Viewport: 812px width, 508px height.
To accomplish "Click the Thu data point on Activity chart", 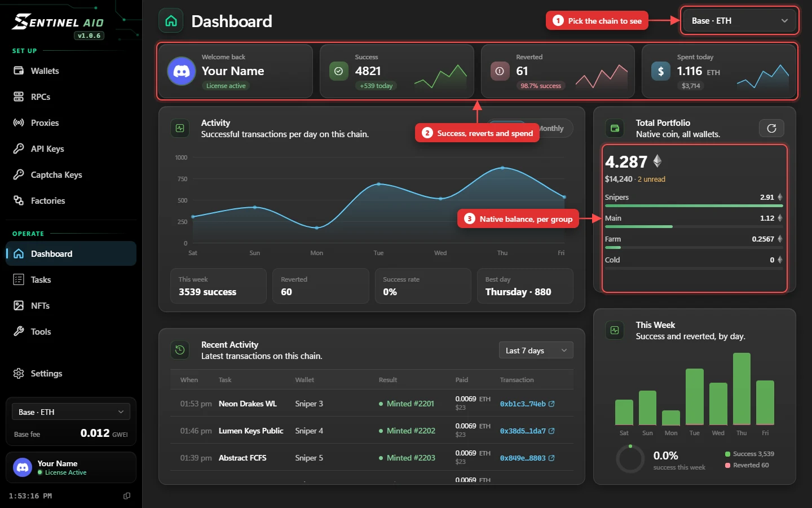I will pos(502,168).
